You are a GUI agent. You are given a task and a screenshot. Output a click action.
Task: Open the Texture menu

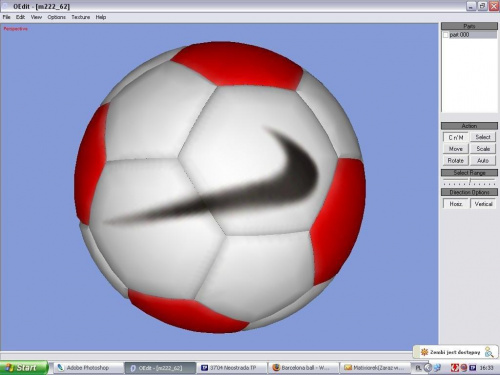[81, 17]
